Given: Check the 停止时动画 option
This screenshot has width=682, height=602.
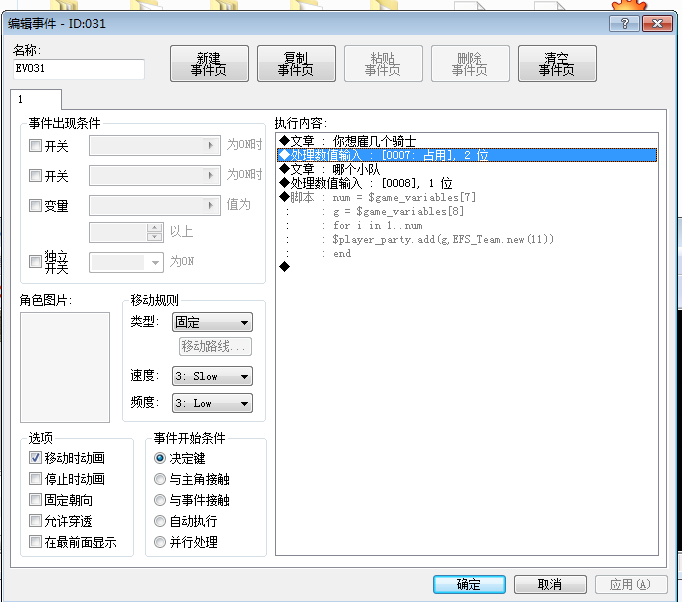Looking at the screenshot, I should coord(35,478).
